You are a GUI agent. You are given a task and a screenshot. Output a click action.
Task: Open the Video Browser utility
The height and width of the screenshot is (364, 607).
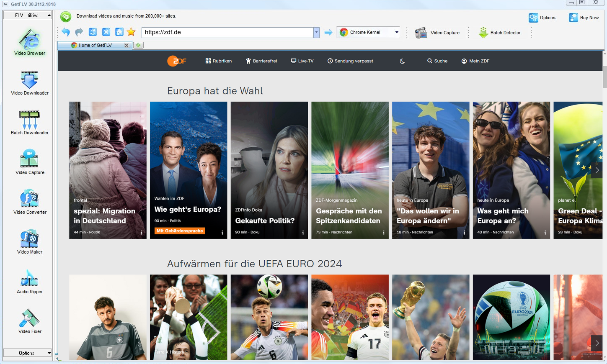click(29, 42)
